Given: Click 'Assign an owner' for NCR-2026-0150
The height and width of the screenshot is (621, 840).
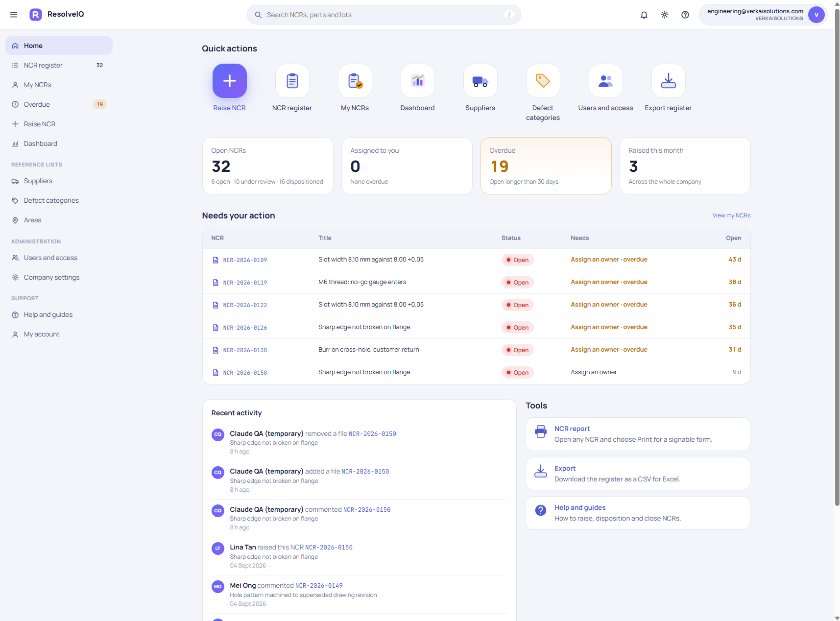Looking at the screenshot, I should click(x=594, y=372).
